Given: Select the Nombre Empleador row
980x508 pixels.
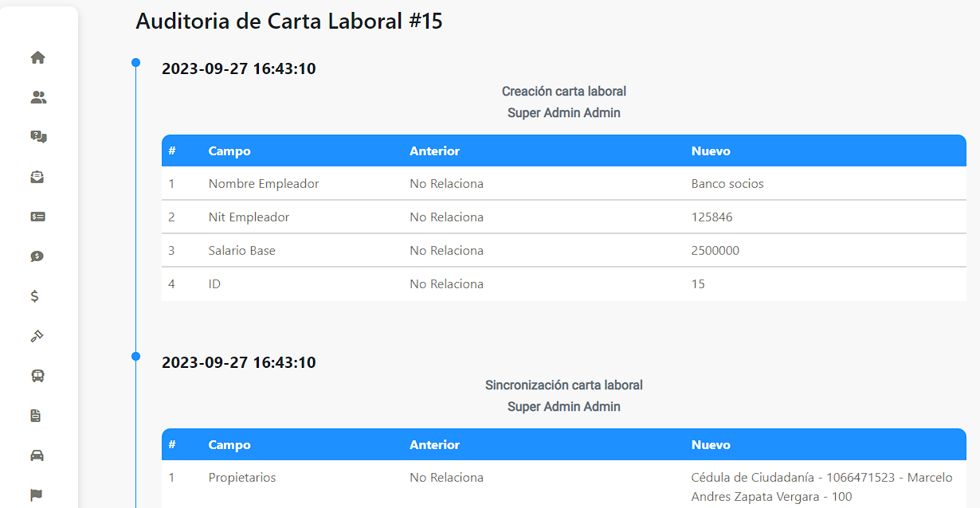Looking at the screenshot, I should coord(564,183).
